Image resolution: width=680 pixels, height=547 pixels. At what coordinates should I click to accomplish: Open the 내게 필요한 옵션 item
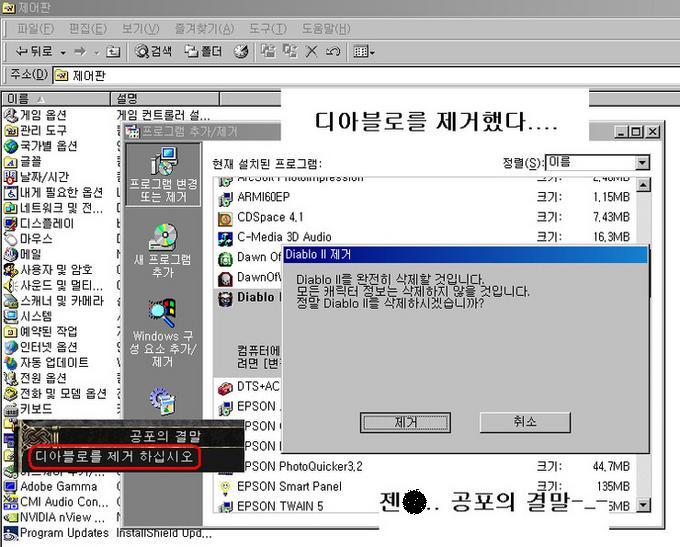[54, 192]
